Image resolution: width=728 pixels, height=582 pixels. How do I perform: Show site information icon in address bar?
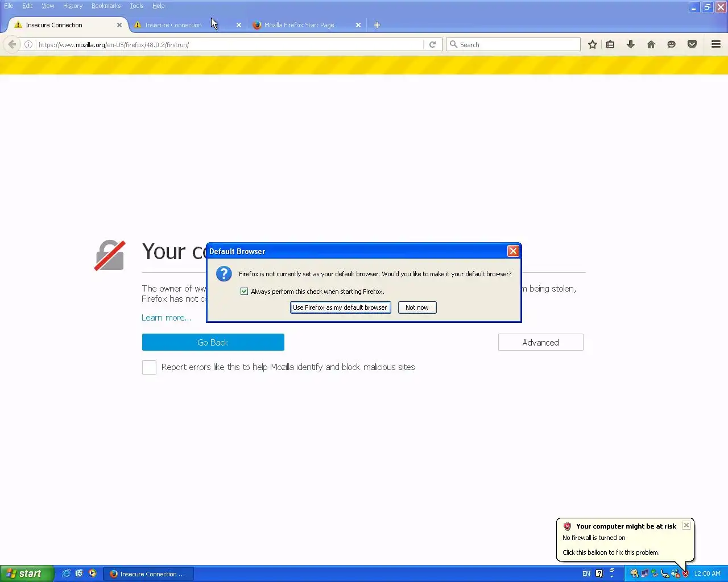(28, 44)
